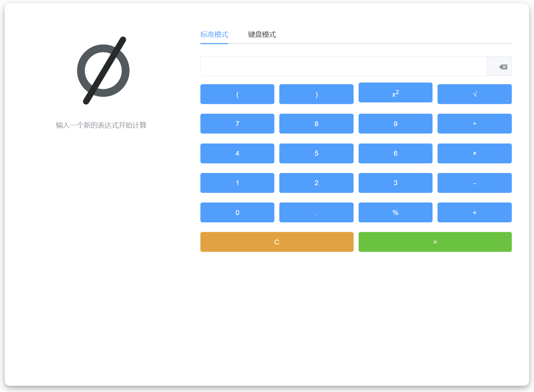Viewport: 534px width, 392px height.
Task: Click the green equals button
Action: pos(435,242)
